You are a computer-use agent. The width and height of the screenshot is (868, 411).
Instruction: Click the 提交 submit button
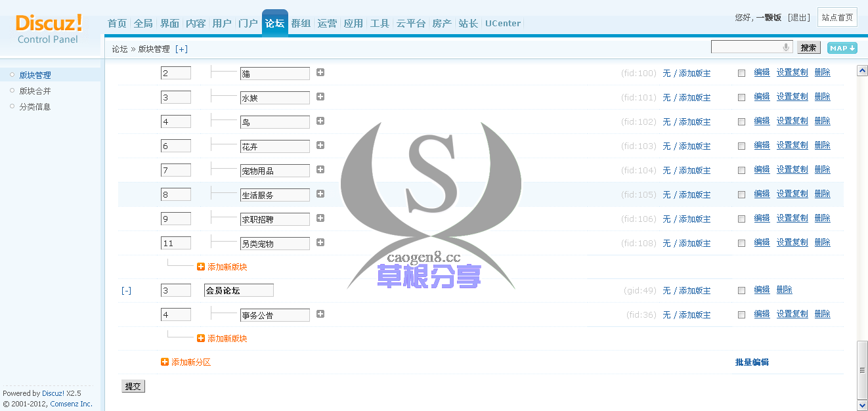[133, 386]
